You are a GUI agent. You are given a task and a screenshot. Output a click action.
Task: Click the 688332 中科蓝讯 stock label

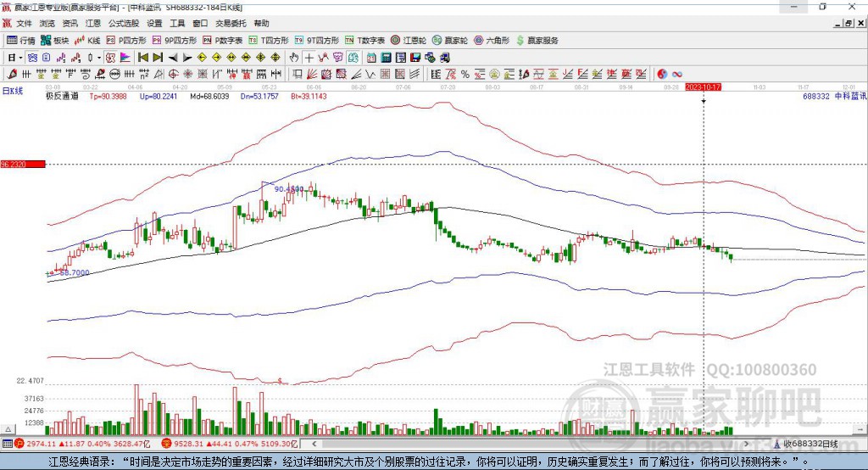click(834, 96)
